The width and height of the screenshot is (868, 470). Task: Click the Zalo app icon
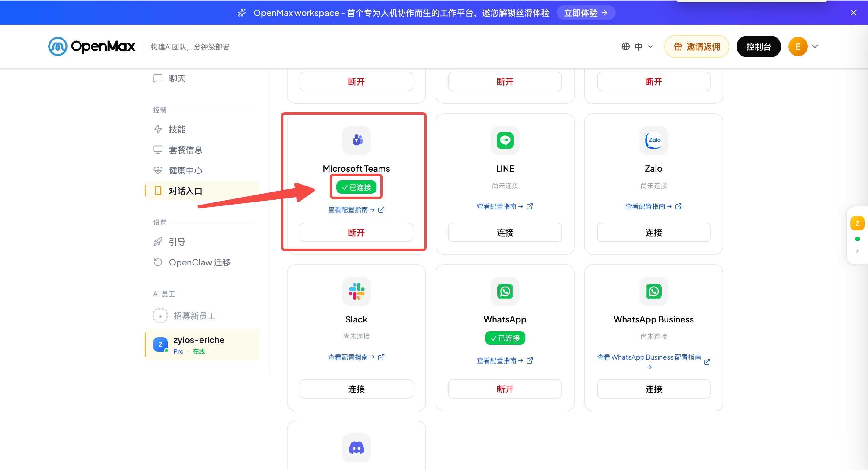click(653, 140)
